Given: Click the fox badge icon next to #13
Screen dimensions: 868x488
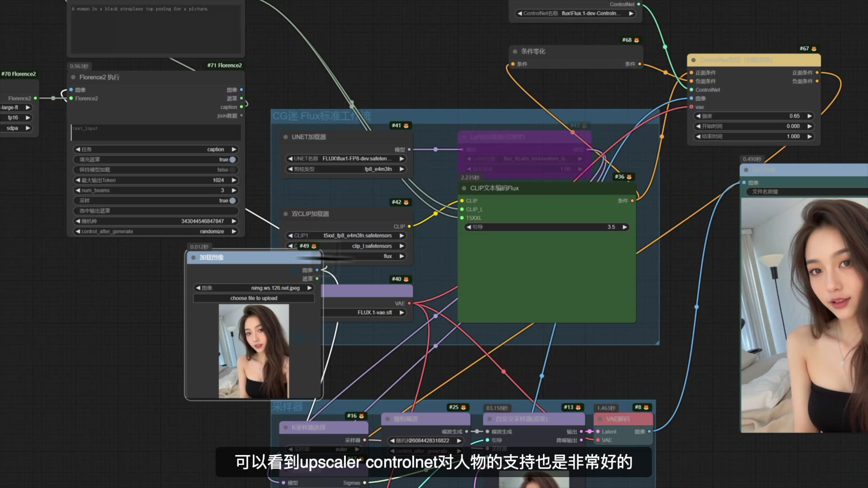Looking at the screenshot, I should 578,408.
